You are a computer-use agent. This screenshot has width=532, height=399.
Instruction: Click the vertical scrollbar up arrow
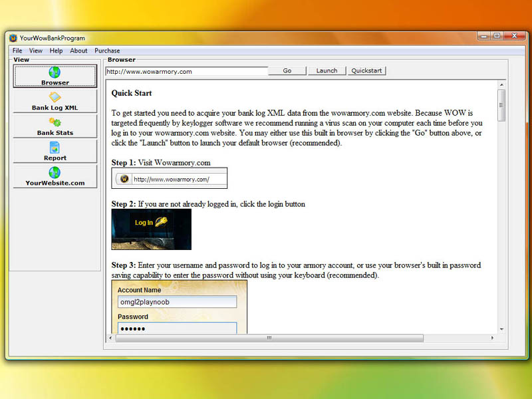[501, 84]
